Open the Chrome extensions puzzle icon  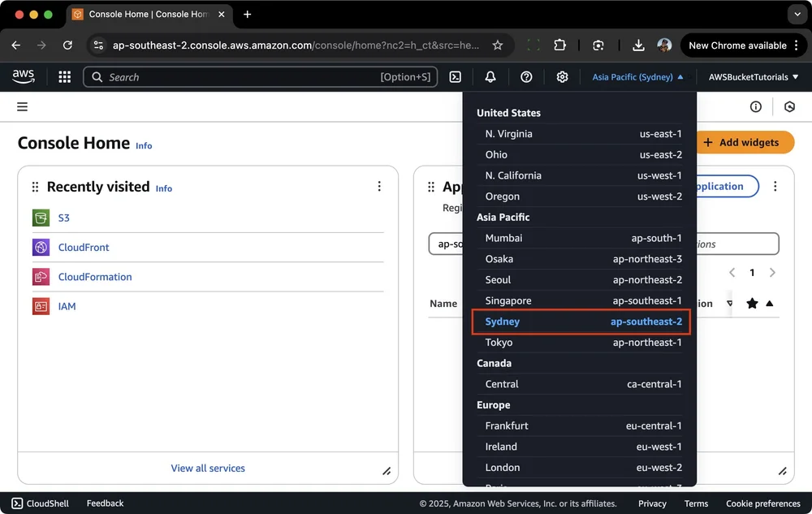559,45
